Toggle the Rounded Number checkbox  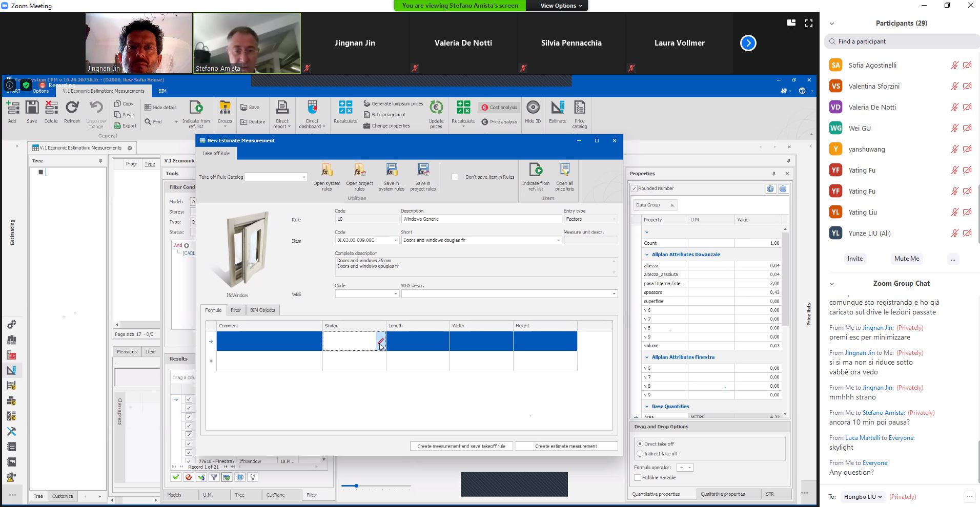coord(635,188)
